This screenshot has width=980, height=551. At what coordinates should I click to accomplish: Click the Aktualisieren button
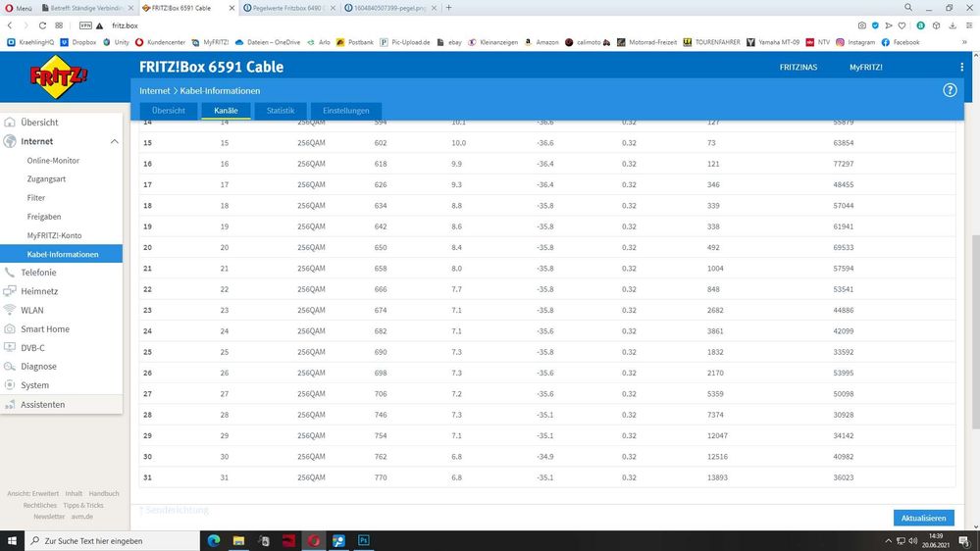(x=923, y=518)
